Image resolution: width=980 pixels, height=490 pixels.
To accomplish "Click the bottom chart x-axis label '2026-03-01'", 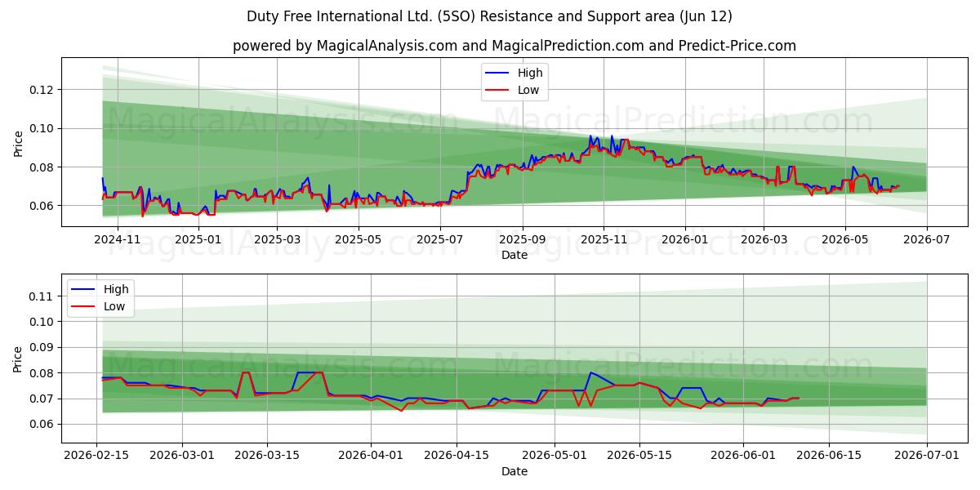I will 181,456.
